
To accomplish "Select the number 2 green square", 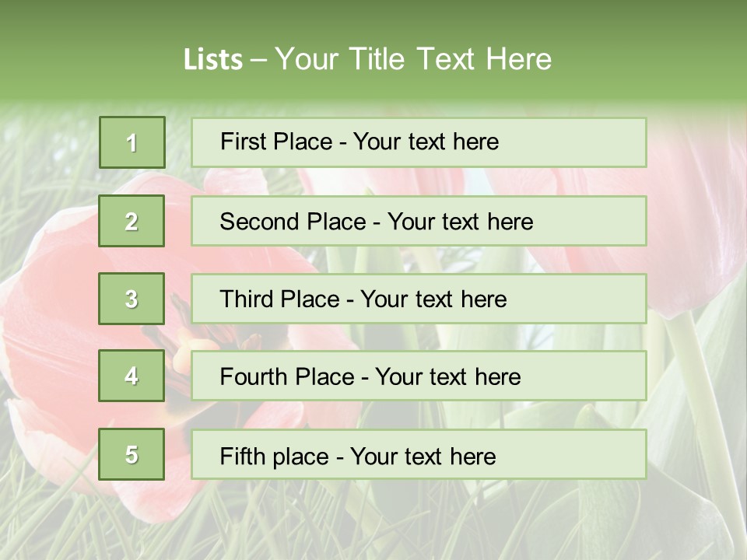I will (x=132, y=221).
